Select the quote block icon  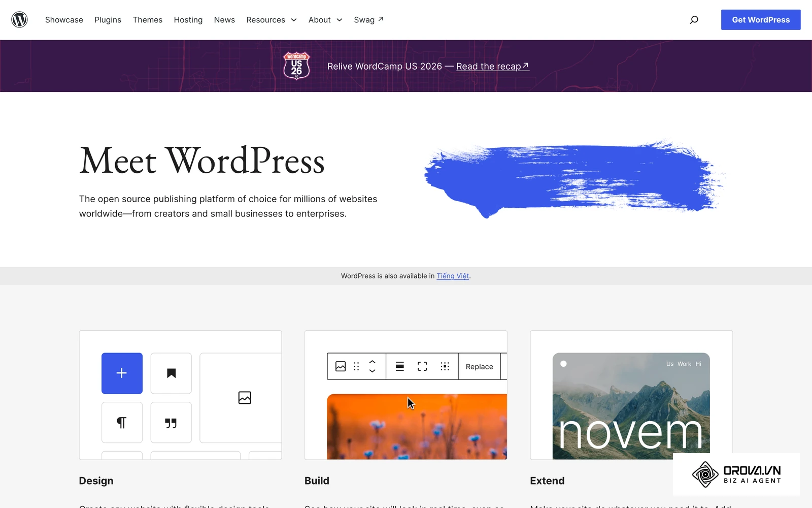tap(171, 423)
